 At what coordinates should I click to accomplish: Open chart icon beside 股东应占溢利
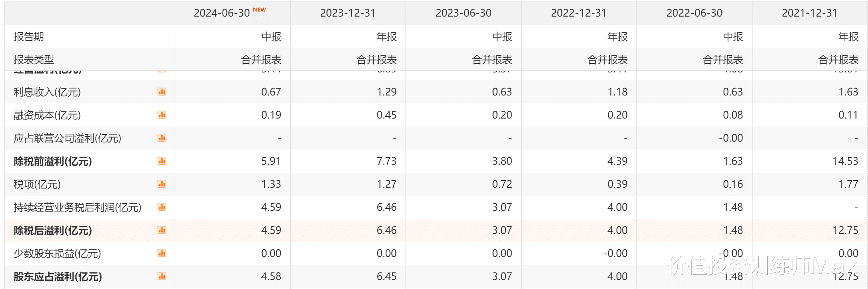pyautogui.click(x=161, y=276)
